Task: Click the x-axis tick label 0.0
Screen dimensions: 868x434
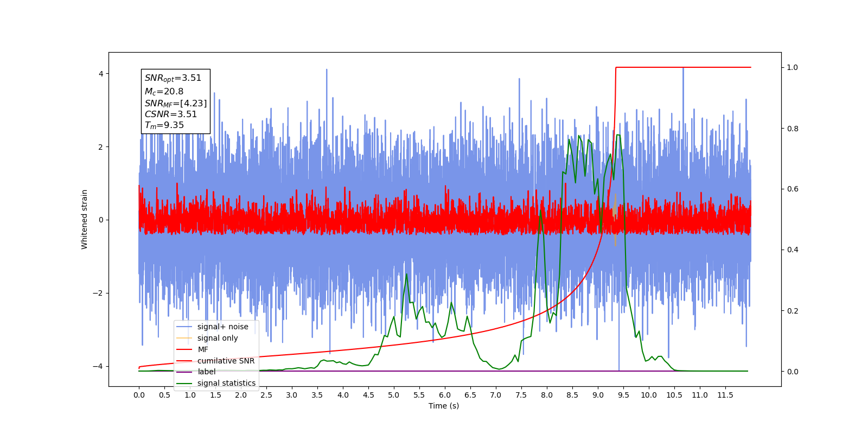Action: coord(139,395)
